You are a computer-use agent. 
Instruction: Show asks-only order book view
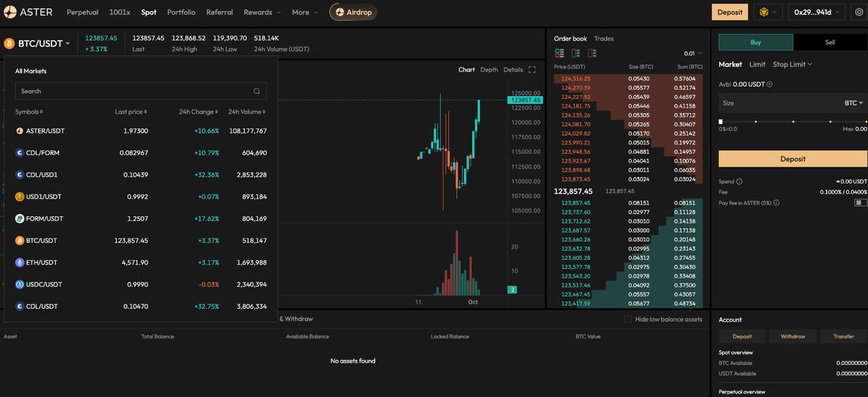tap(592, 53)
